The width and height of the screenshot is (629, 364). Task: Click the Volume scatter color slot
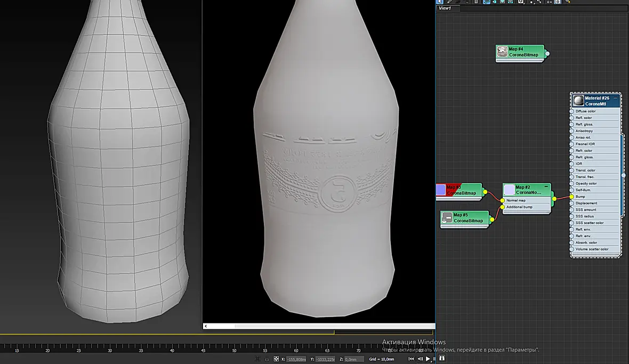(595, 249)
